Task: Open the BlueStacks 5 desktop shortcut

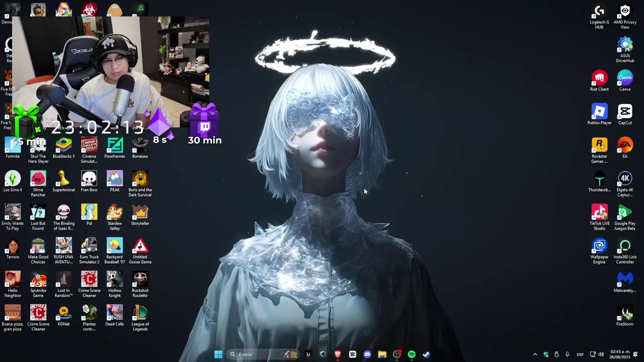Action: click(63, 148)
